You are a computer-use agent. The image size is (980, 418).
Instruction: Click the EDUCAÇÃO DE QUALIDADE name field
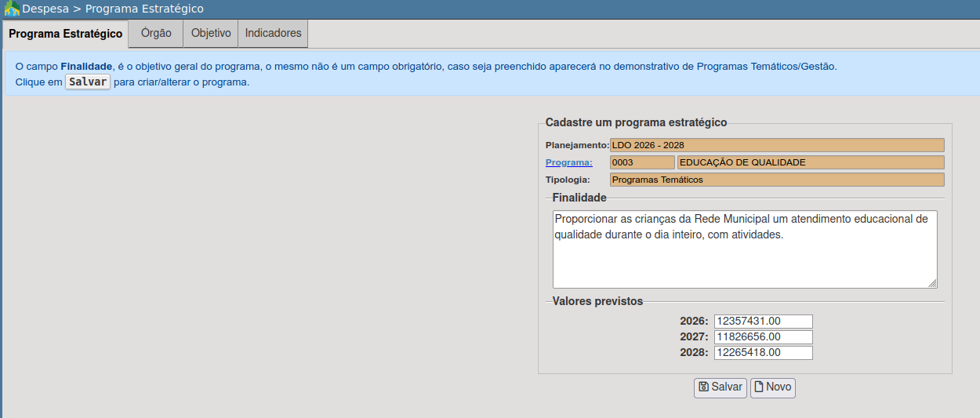coord(810,162)
